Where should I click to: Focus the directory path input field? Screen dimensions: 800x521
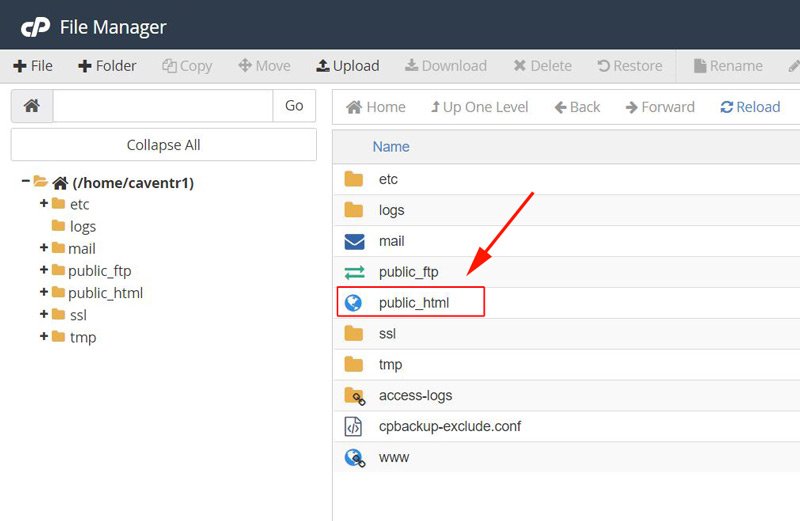pos(163,106)
